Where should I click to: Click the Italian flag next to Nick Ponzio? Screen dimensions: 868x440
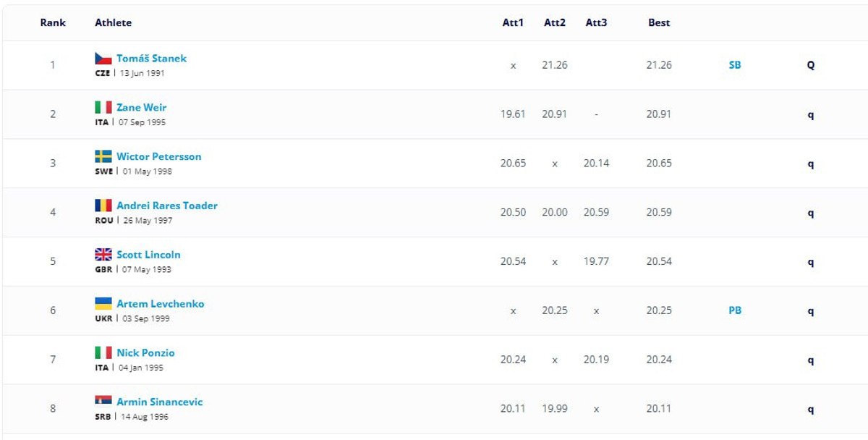point(103,353)
